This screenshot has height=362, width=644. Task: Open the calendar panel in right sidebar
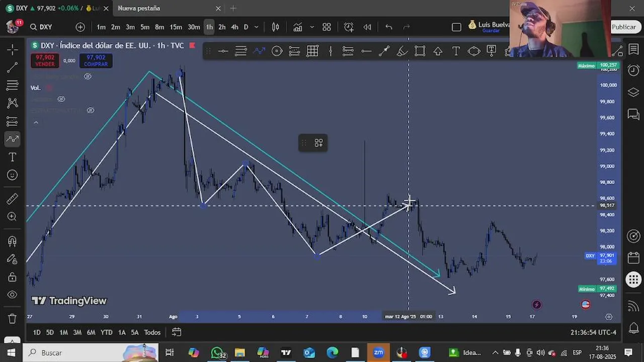pyautogui.click(x=633, y=258)
